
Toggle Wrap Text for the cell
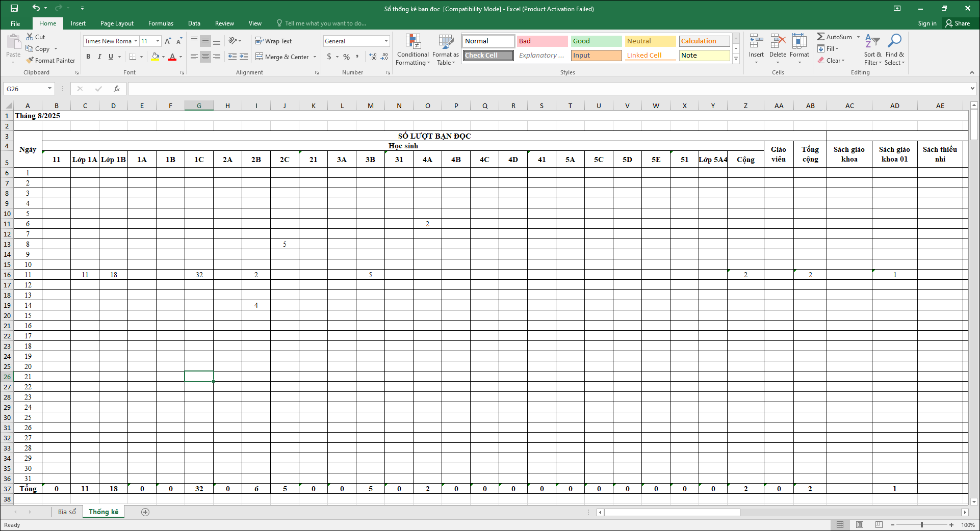pyautogui.click(x=273, y=41)
